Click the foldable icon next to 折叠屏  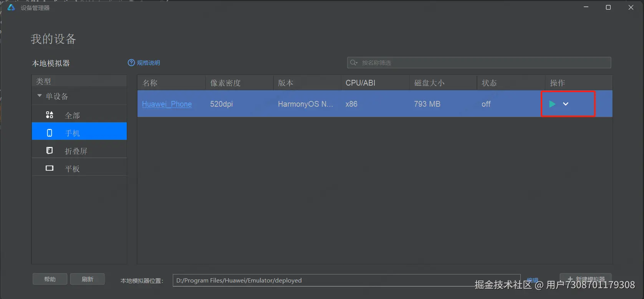point(50,150)
